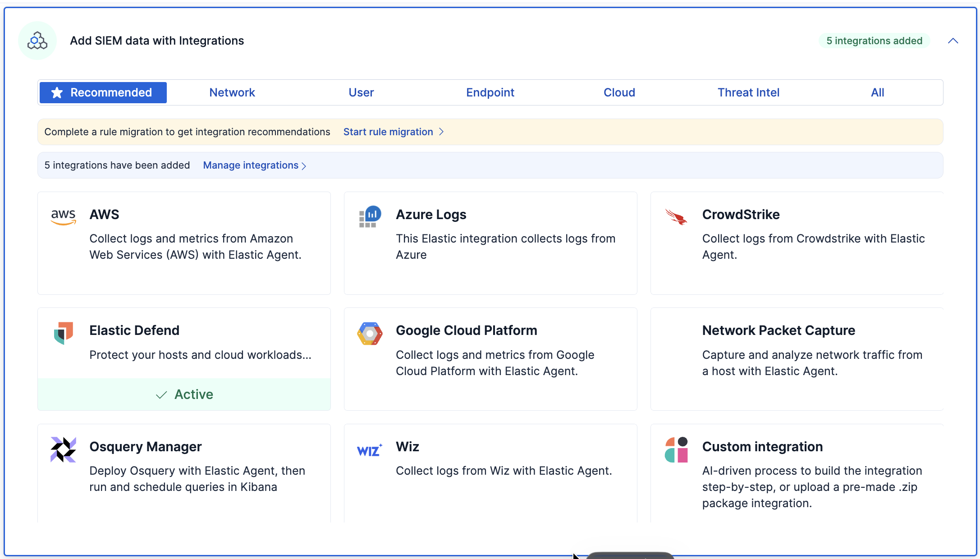Image resolution: width=980 pixels, height=559 pixels.
Task: Collapse the Add SIEM data section
Action: coord(953,41)
